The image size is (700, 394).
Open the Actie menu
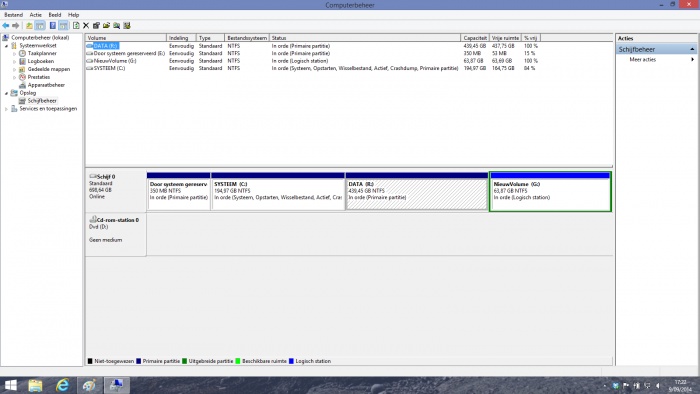point(35,15)
